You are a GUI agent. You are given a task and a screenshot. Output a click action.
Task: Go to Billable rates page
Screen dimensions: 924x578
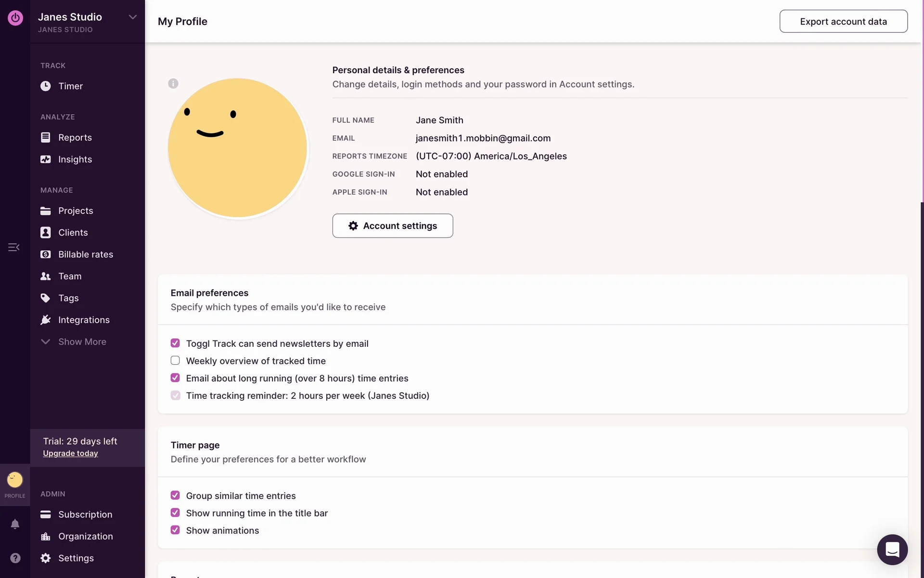85,254
